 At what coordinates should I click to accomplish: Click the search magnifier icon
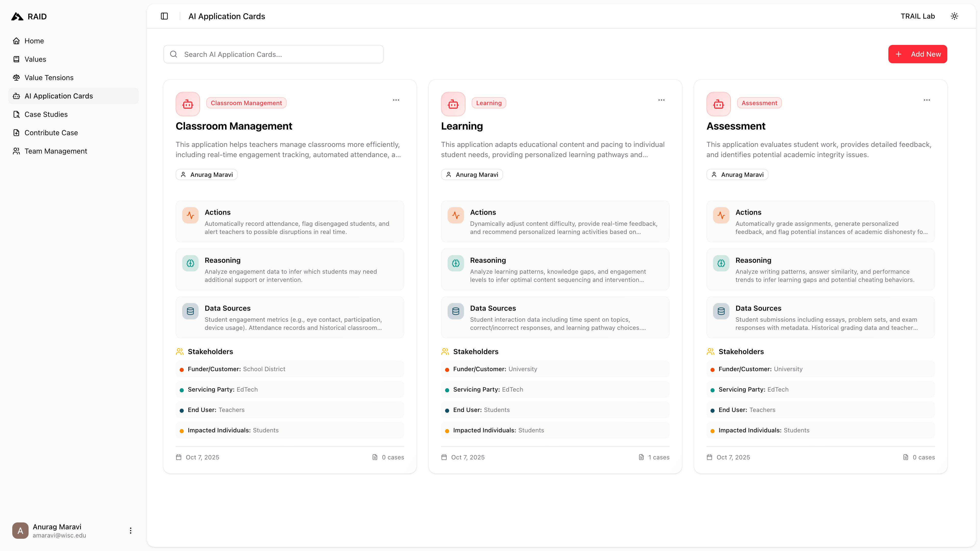pos(174,54)
